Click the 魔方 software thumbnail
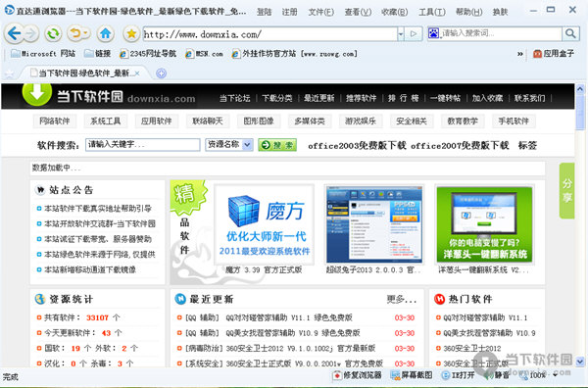Viewport: 588px width, 388px height. coord(265,224)
